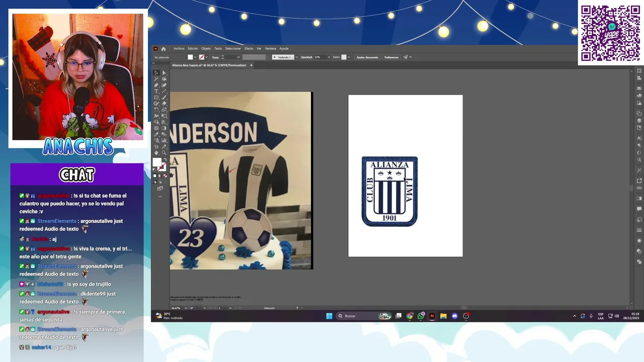
Task: Select the Gradient tool
Action: pyautogui.click(x=164, y=128)
